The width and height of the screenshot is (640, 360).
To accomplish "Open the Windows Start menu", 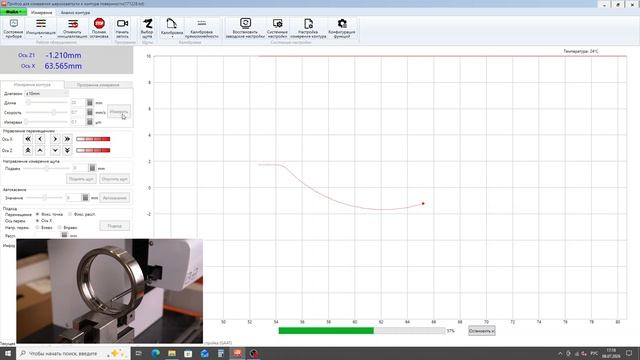I will click(x=8, y=353).
